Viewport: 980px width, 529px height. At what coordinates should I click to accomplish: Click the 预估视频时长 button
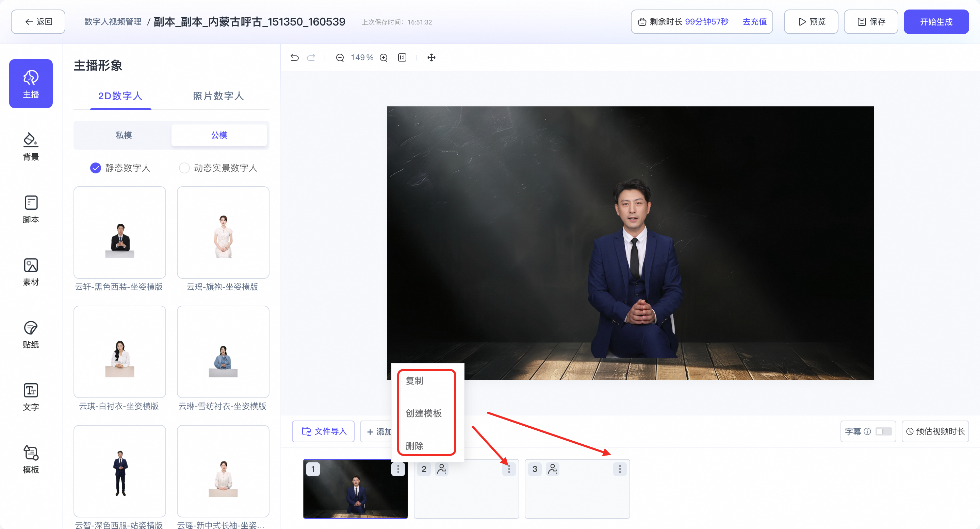tap(935, 431)
